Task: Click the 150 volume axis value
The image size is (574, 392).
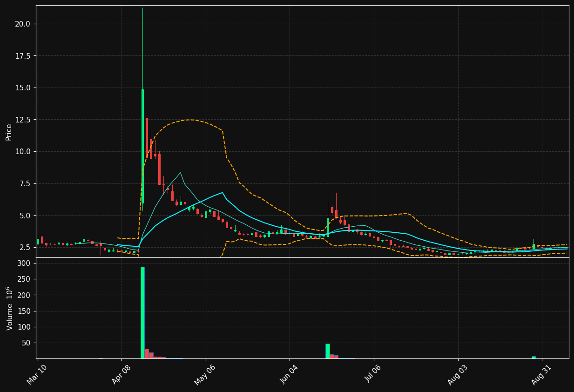Action: click(x=25, y=311)
